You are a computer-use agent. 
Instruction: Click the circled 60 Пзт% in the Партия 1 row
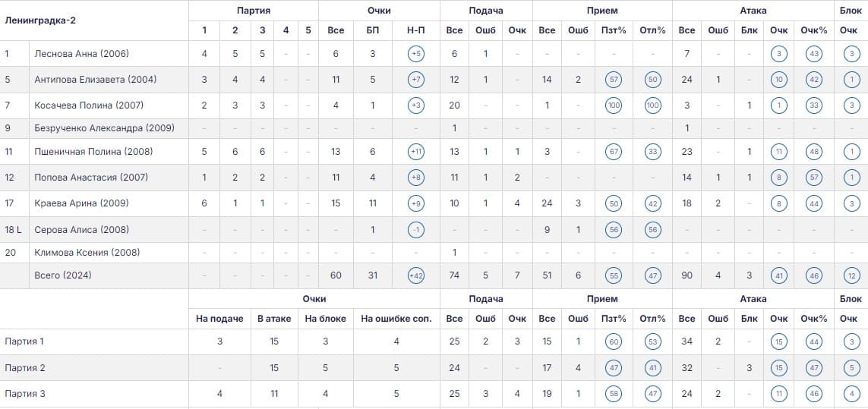click(614, 341)
